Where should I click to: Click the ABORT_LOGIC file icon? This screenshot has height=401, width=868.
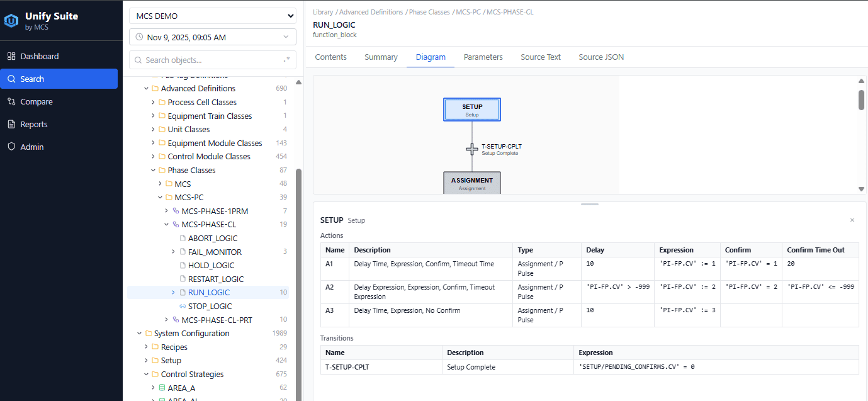click(x=183, y=239)
